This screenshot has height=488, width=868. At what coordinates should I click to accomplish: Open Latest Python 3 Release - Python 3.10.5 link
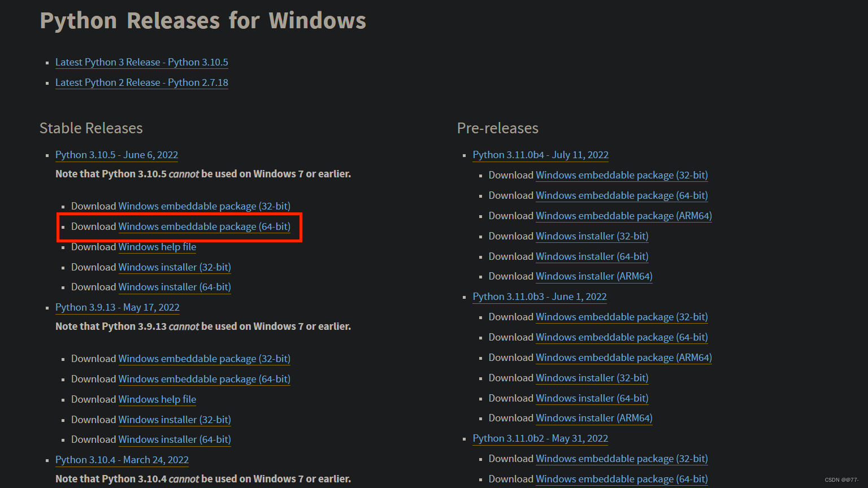[142, 62]
